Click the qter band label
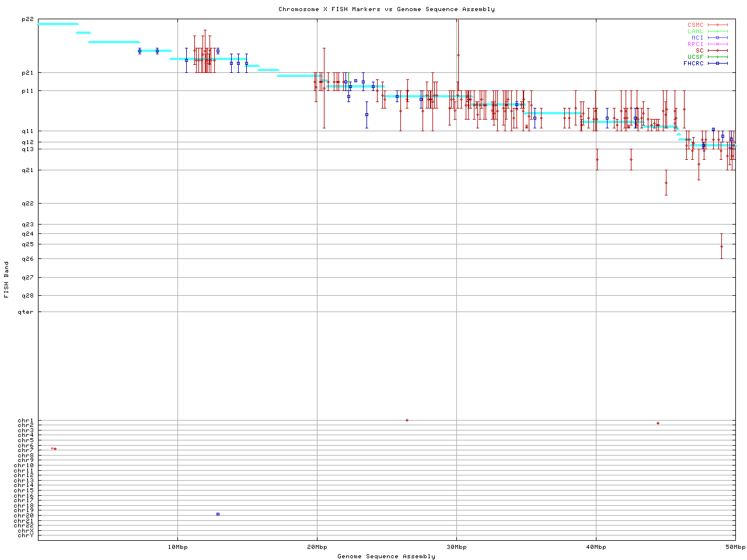The height and width of the screenshot is (560, 747). point(27,312)
